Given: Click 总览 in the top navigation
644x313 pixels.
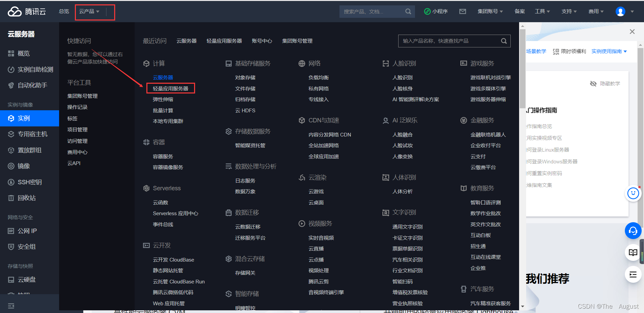Looking at the screenshot, I should point(64,11).
